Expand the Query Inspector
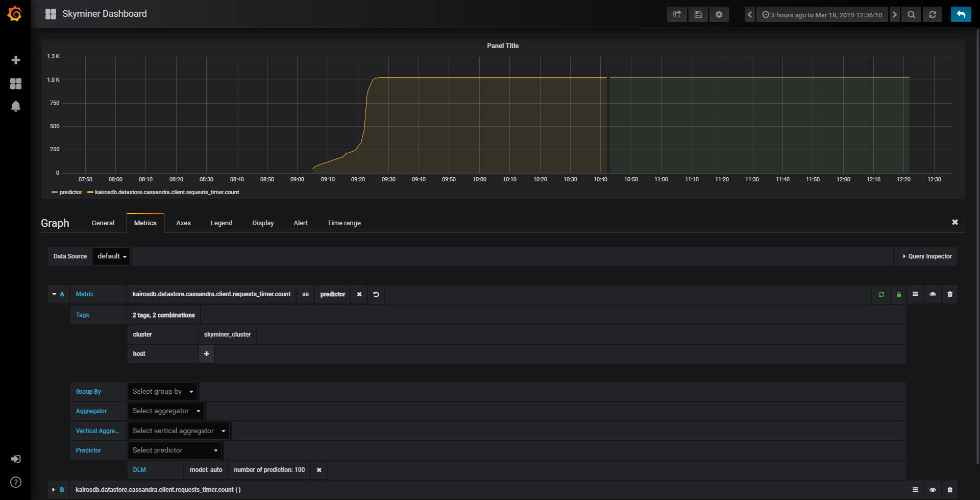Viewport: 980px width, 500px height. tap(926, 256)
